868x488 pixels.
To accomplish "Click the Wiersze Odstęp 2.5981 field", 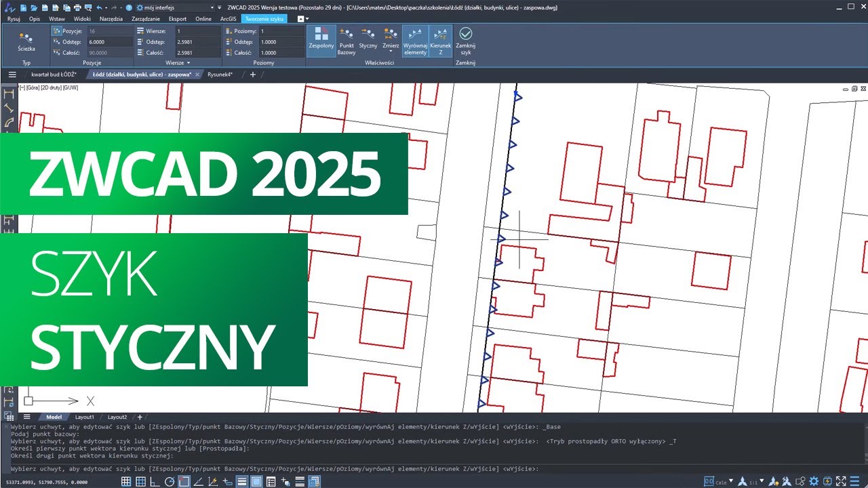I will coord(197,42).
